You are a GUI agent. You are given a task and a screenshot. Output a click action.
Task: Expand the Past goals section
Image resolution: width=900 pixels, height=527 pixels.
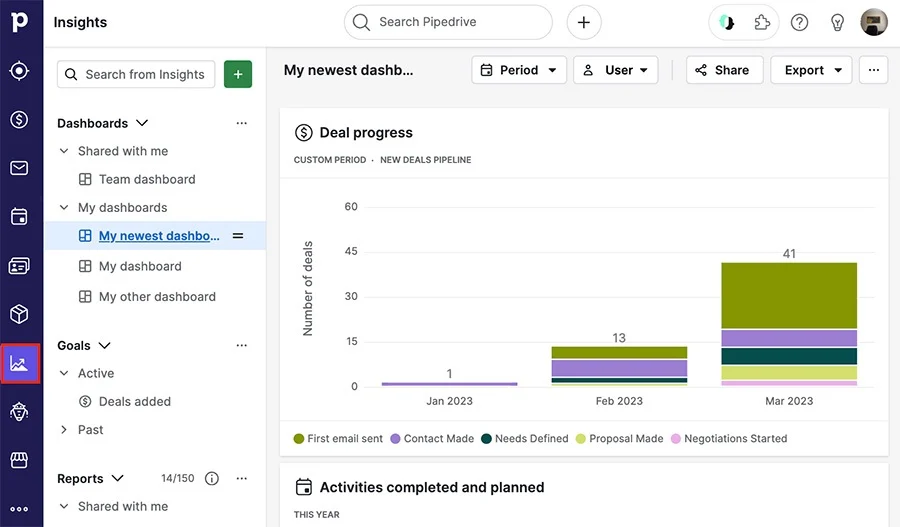pos(64,430)
